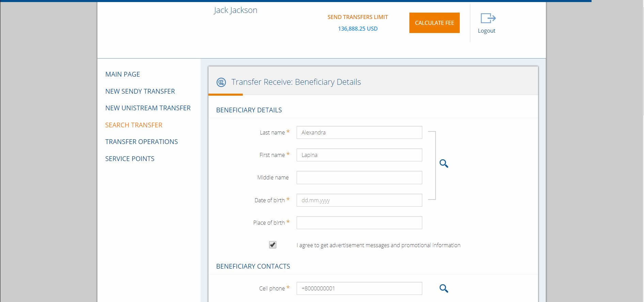644x302 pixels.
Task: Focus the Place of birth field
Action: point(359,223)
